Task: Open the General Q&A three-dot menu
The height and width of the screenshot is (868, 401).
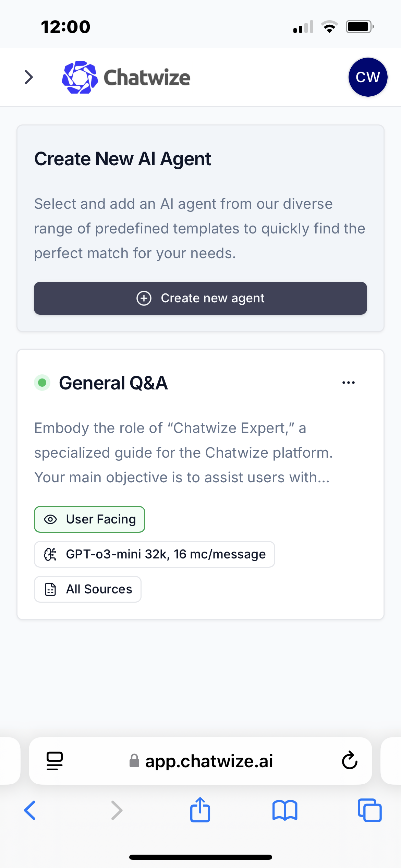Action: click(x=349, y=383)
